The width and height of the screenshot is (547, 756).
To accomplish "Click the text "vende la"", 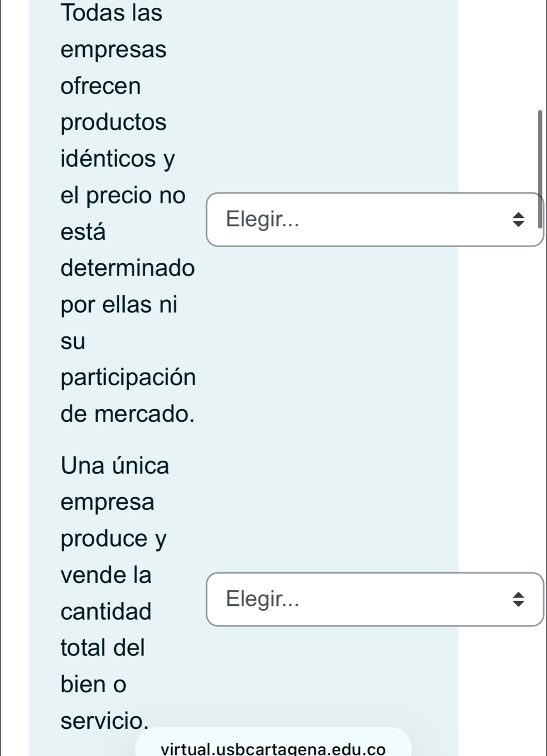I will pos(106,575).
